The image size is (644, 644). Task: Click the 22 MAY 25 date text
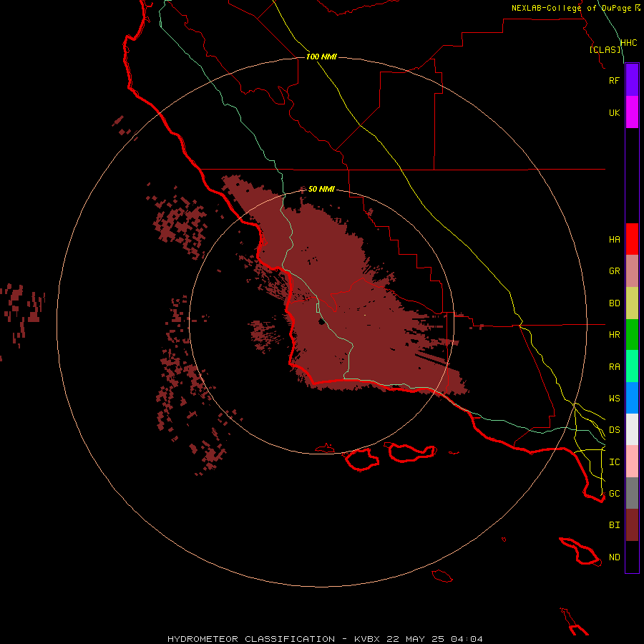point(415,639)
